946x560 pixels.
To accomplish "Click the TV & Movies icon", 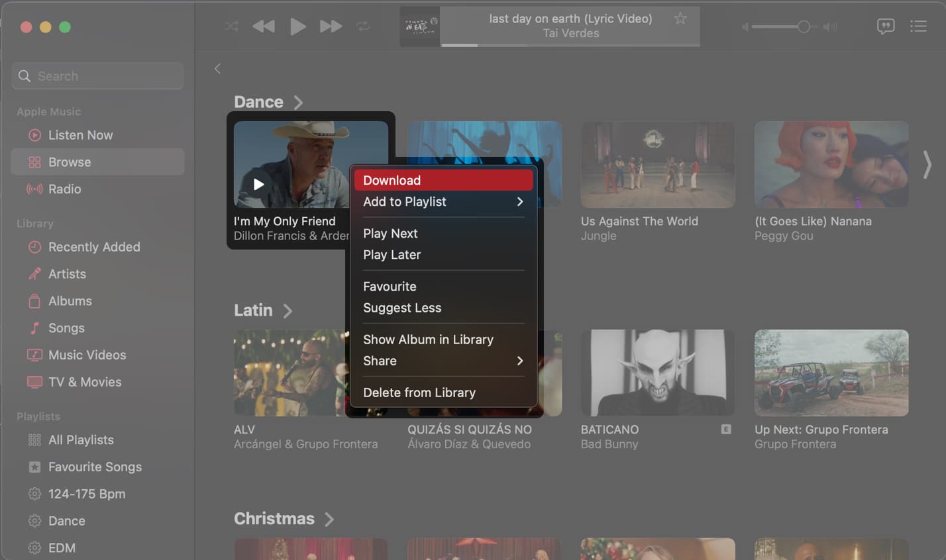I will pos(34,382).
